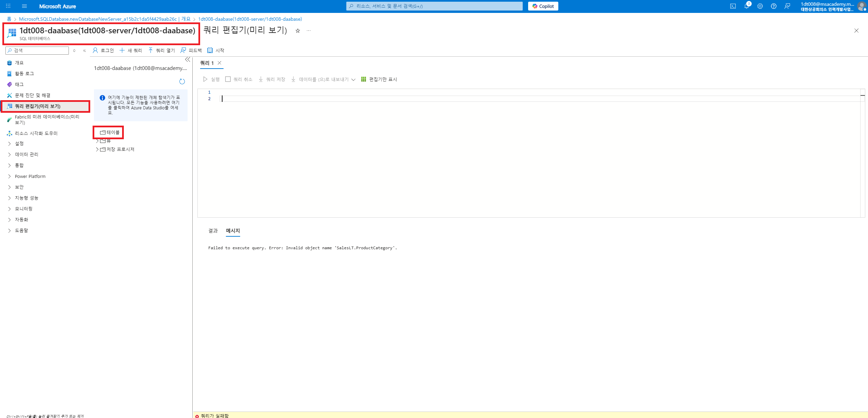
Task: Click the Copilot button
Action: (x=543, y=6)
